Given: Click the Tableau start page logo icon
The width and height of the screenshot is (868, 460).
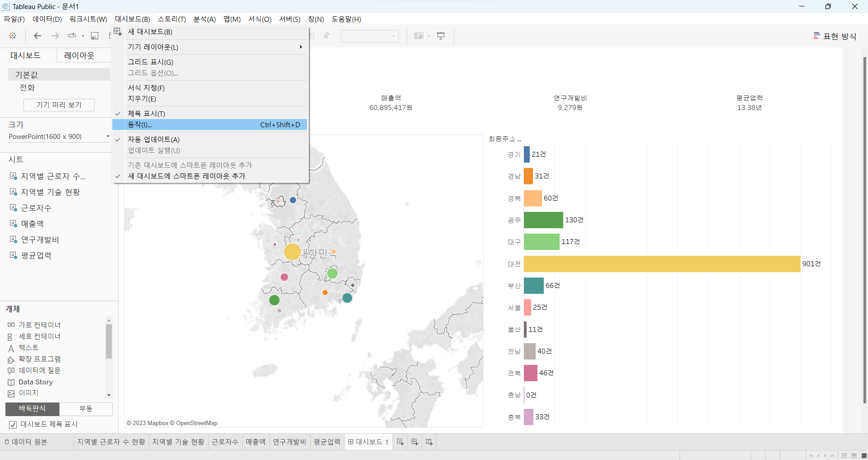Looking at the screenshot, I should coord(13,36).
